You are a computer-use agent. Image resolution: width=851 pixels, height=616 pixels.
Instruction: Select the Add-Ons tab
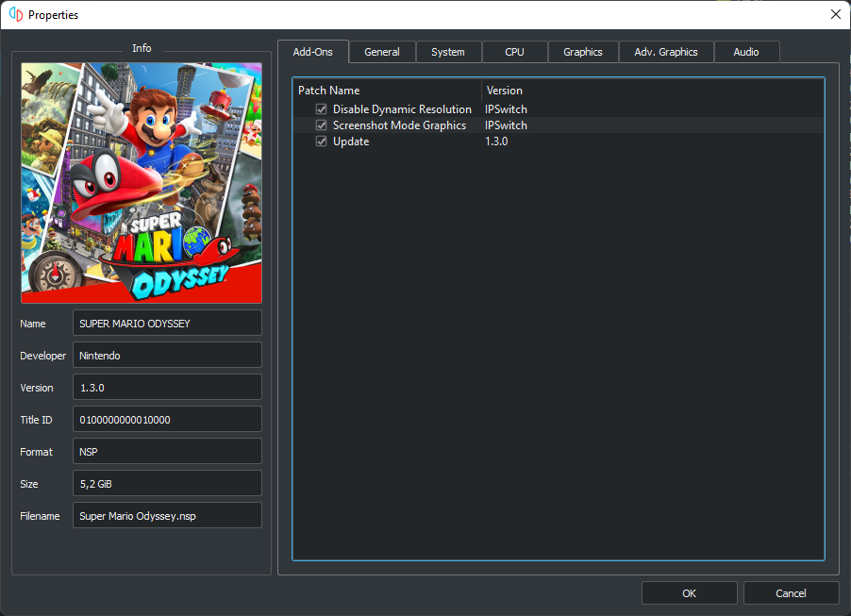(x=313, y=52)
